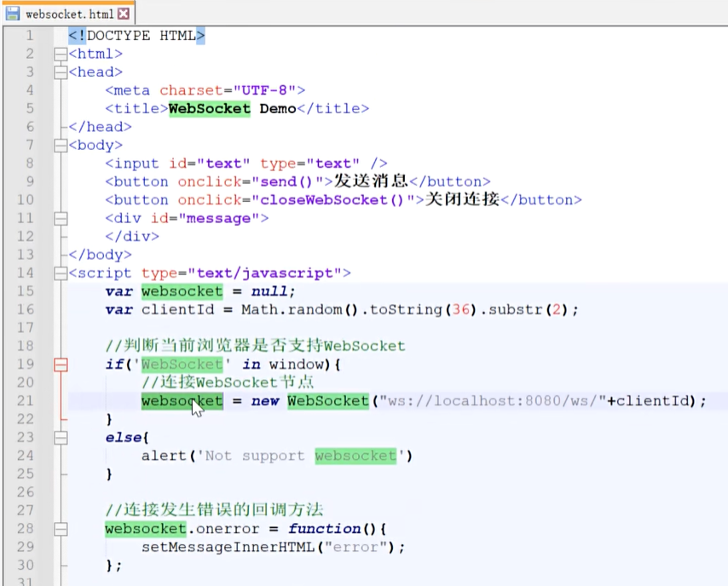This screenshot has height=586, width=728.
Task: Click ws://localhost:8080/ws/ URL string
Action: coord(493,401)
